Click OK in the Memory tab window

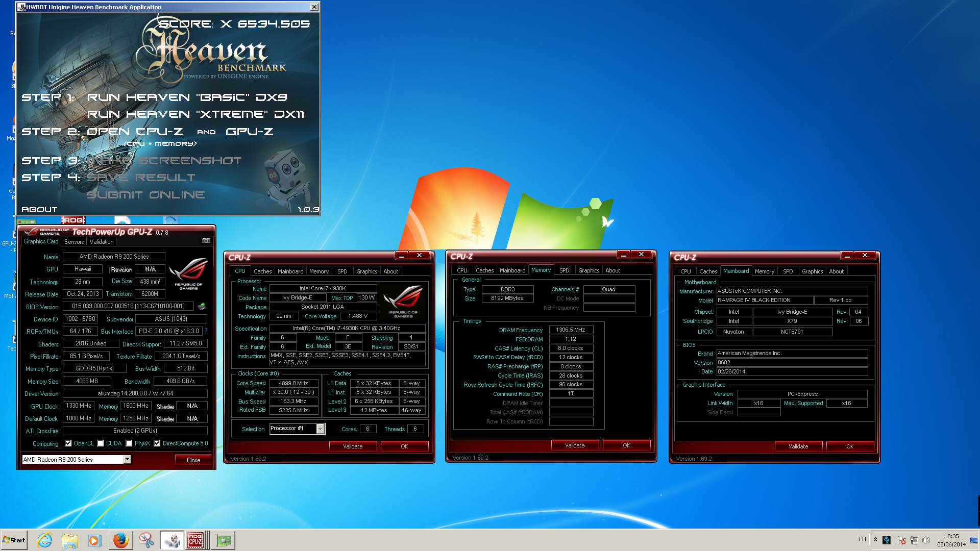tap(626, 445)
